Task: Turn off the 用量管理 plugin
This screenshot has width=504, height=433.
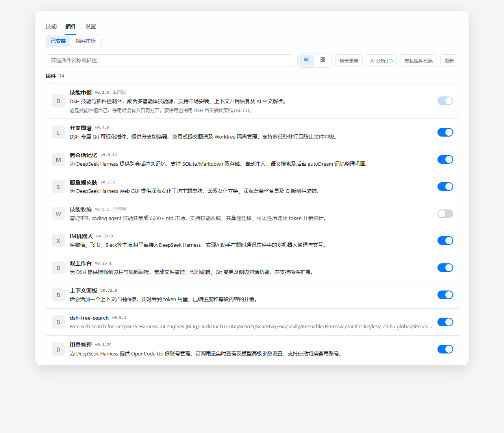Action: coord(445,349)
